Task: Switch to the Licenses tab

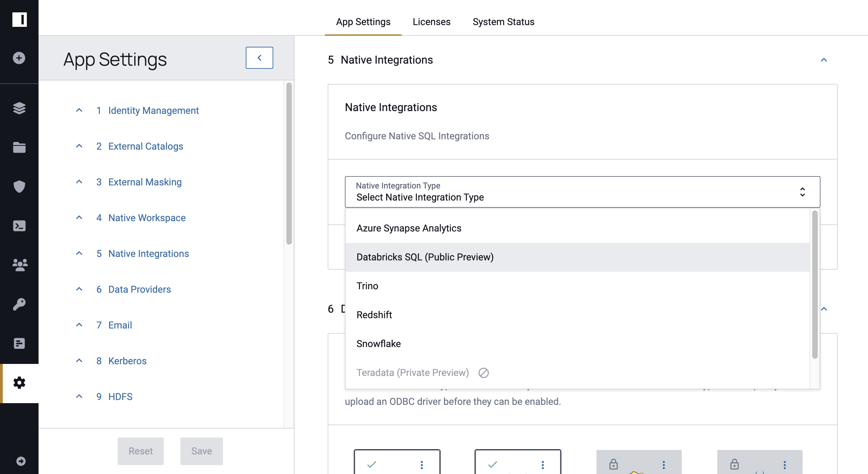Action: click(x=432, y=22)
